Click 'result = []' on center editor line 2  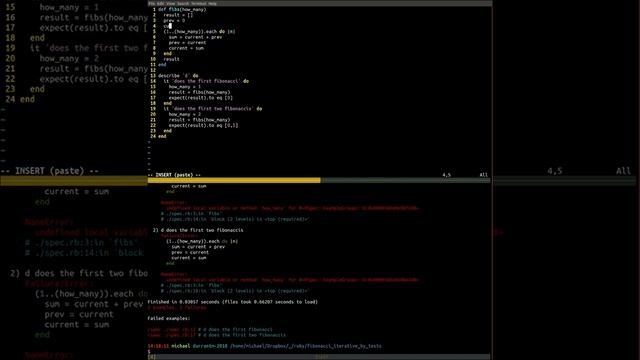click(x=178, y=15)
